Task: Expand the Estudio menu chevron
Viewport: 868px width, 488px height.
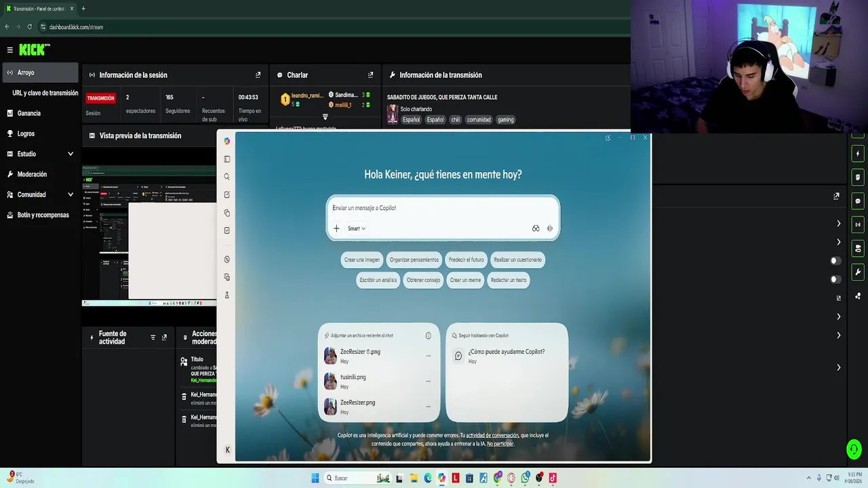Action: pyautogui.click(x=71, y=154)
